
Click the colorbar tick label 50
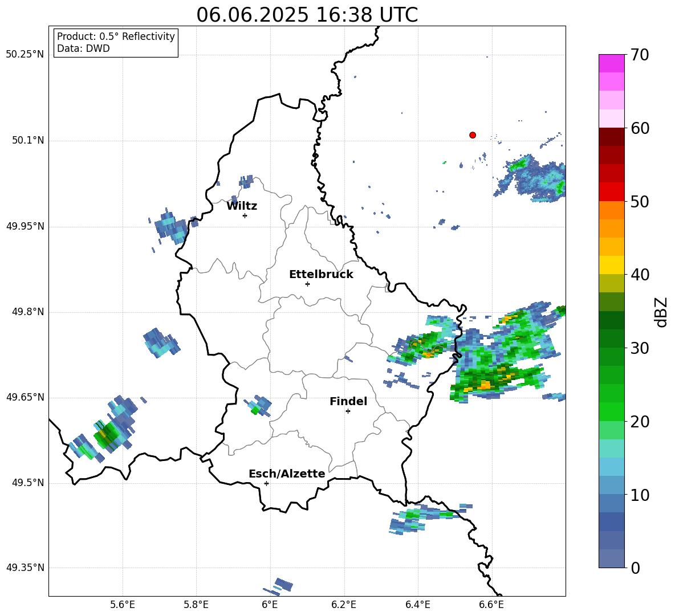(x=640, y=201)
